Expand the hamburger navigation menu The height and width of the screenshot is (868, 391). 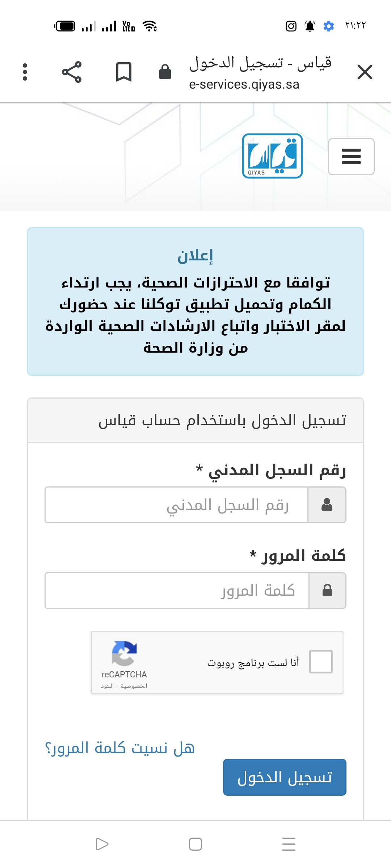tap(351, 157)
